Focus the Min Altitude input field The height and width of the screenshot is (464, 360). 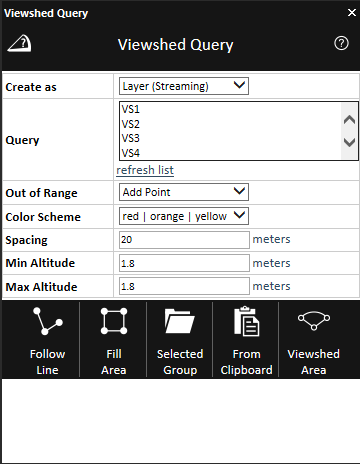click(x=184, y=263)
